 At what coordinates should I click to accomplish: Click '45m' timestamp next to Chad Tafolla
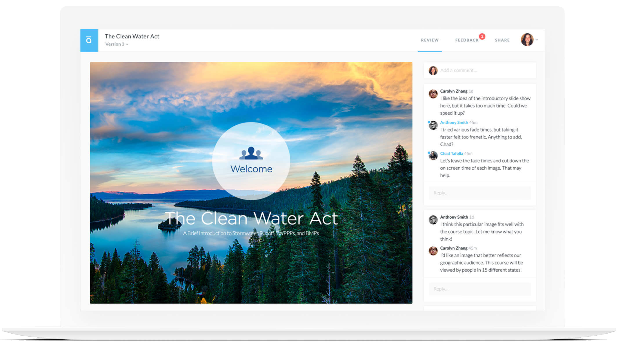[468, 153]
